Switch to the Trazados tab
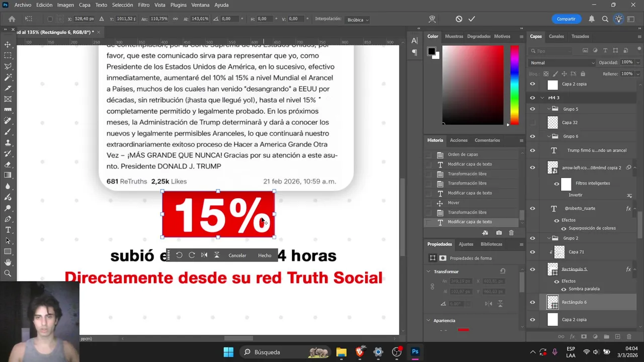The height and width of the screenshot is (362, 644). coord(580,36)
